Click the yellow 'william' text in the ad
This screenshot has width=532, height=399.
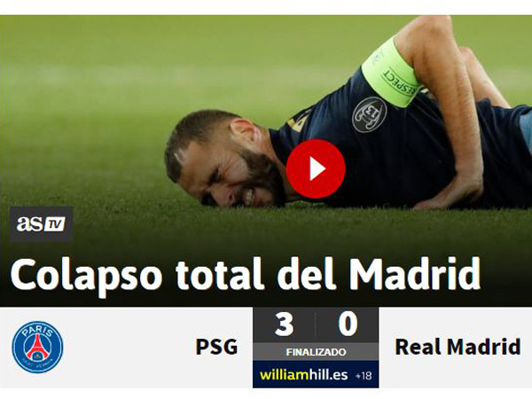(285, 375)
